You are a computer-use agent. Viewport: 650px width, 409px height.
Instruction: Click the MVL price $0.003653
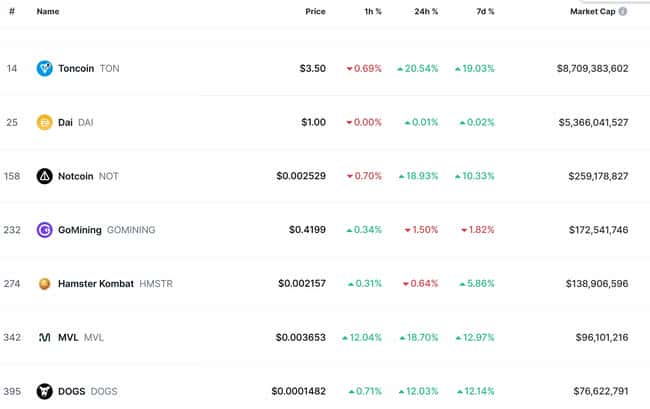[301, 338]
